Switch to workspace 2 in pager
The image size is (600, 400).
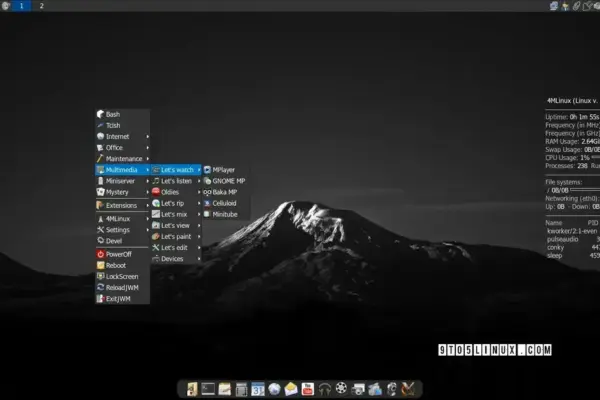click(x=41, y=5)
